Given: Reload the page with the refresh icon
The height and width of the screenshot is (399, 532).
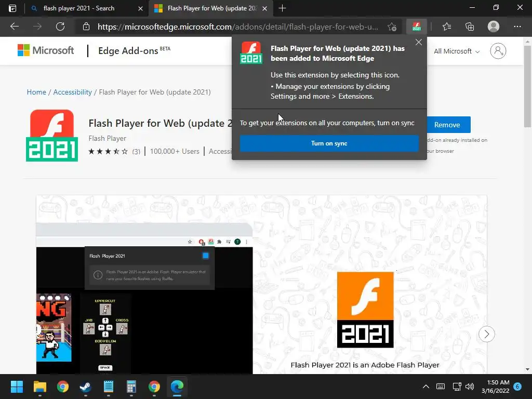Looking at the screenshot, I should [x=60, y=26].
